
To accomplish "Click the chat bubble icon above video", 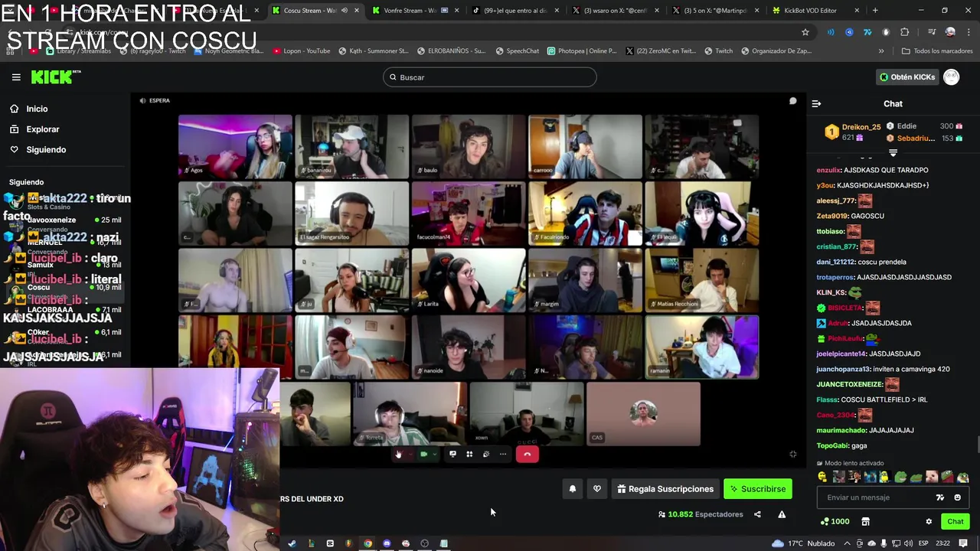I will click(792, 101).
